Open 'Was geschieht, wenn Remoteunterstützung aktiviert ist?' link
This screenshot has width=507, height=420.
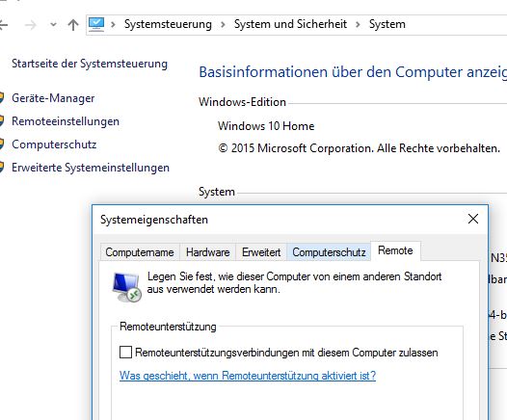(x=248, y=376)
